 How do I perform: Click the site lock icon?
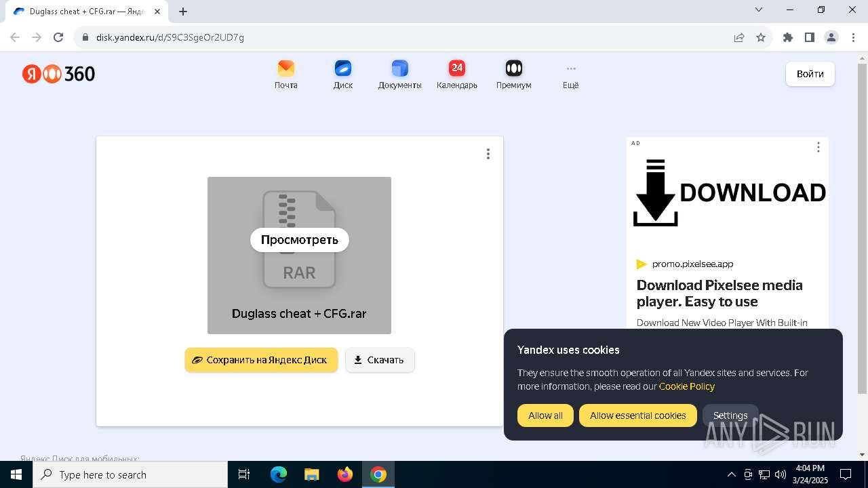(85, 37)
